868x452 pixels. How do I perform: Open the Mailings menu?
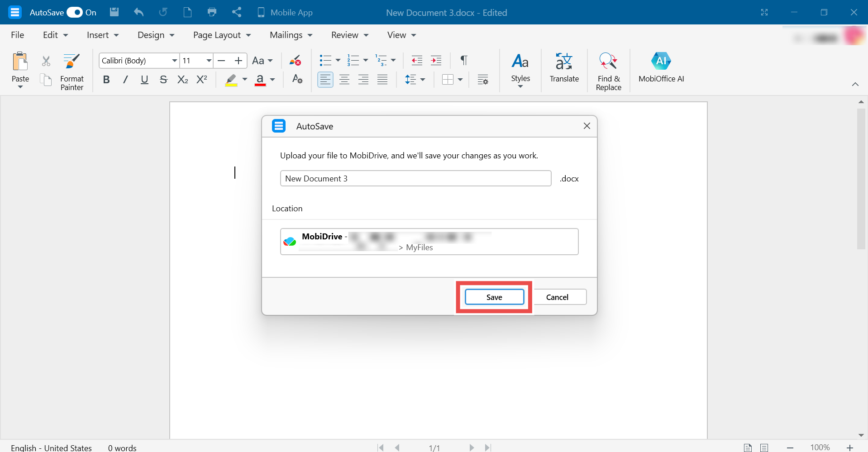[x=291, y=35]
